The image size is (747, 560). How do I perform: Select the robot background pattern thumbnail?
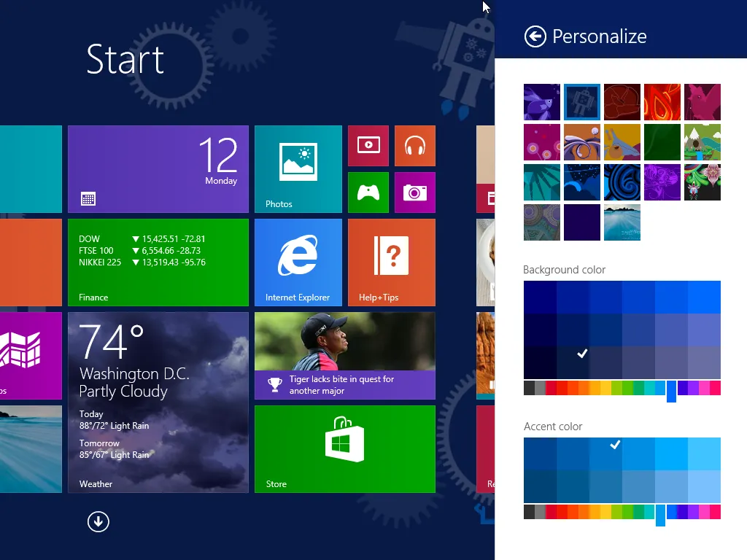click(x=581, y=101)
